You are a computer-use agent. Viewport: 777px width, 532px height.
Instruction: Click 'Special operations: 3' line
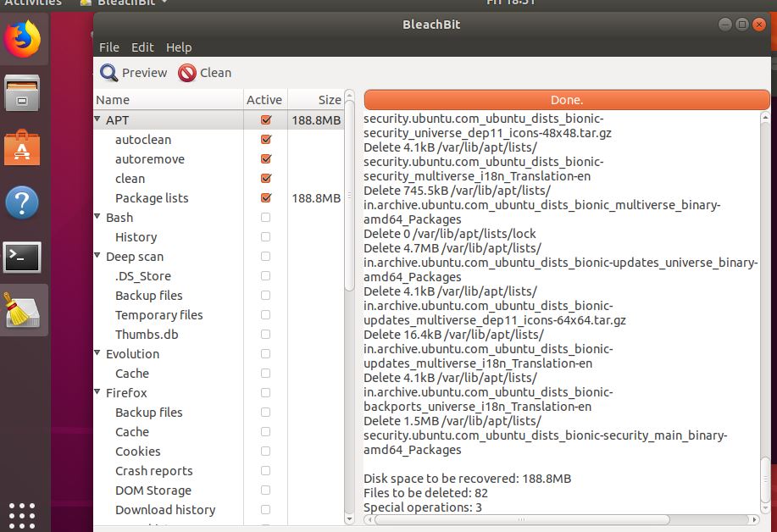pos(423,507)
